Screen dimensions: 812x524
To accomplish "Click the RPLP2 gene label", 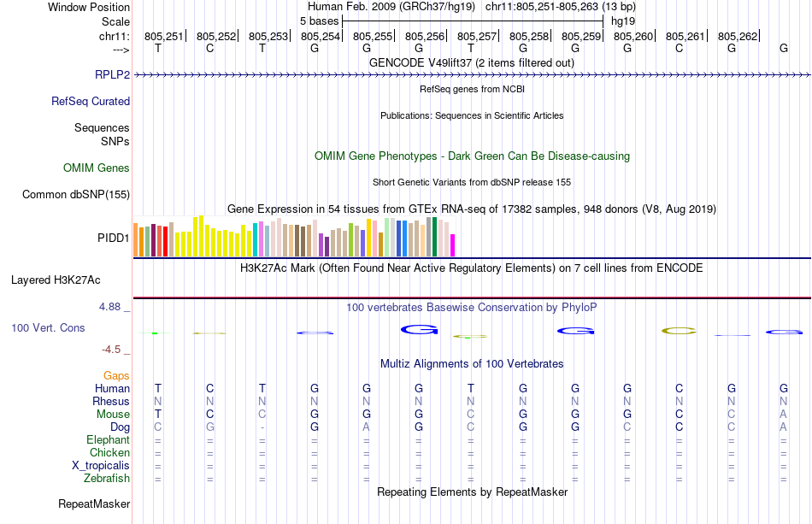I will (x=112, y=74).
